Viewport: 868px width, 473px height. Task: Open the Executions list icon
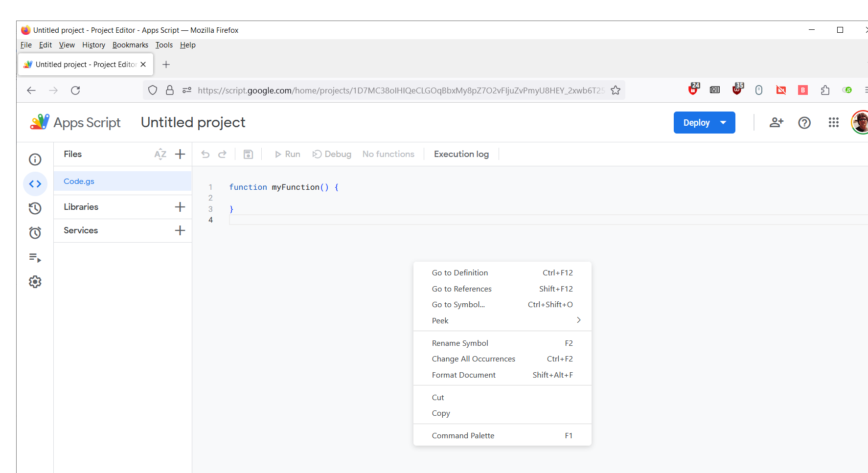35,257
